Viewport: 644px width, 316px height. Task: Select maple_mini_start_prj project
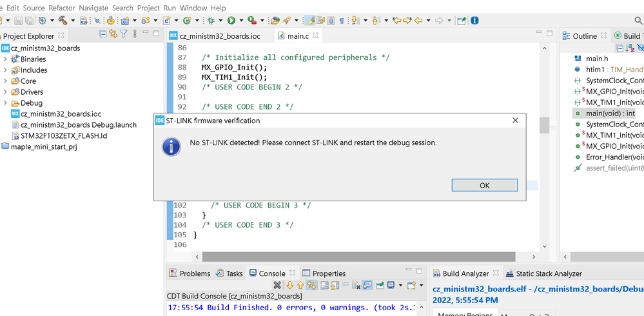[x=39, y=146]
